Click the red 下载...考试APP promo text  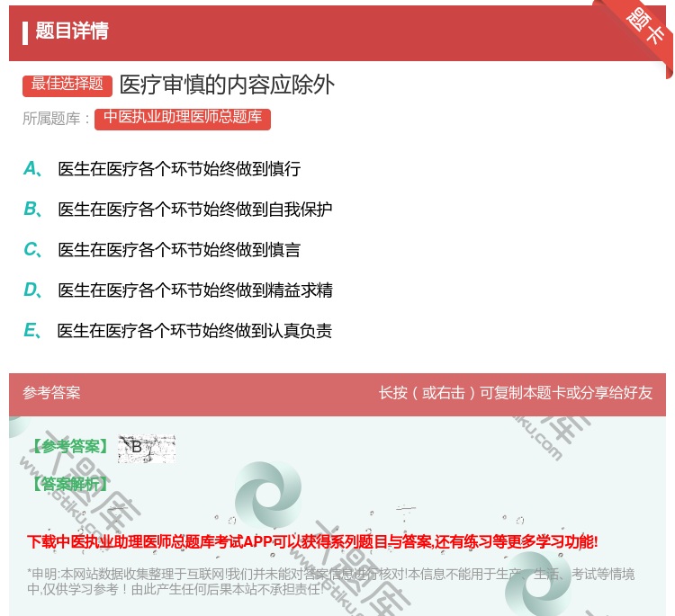[312, 541]
